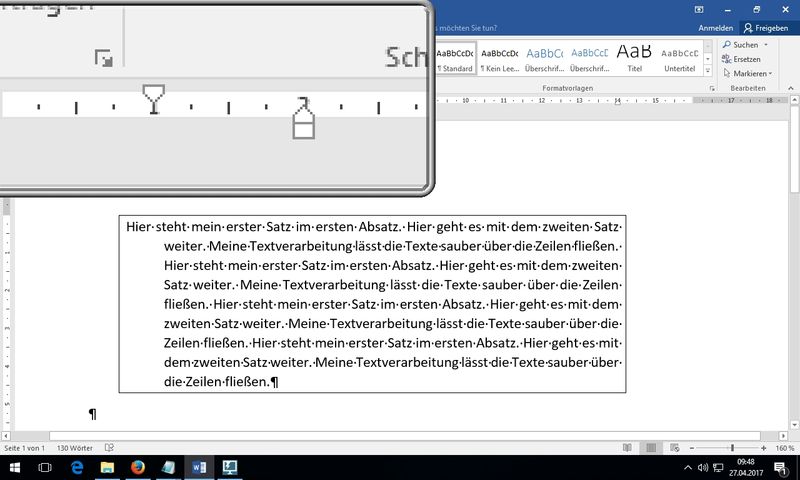
Task: Click the Freigeben share button
Action: [x=765, y=29]
